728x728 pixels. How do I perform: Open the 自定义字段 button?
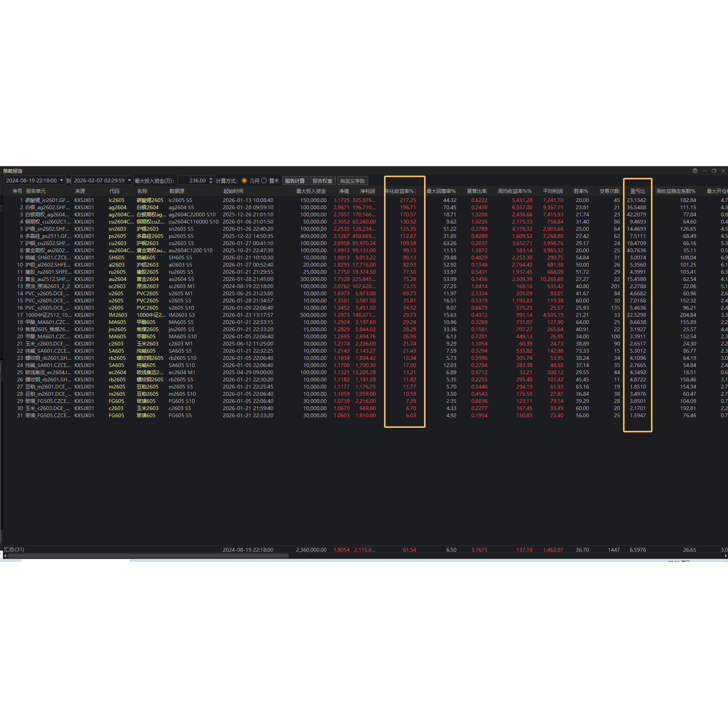click(352, 181)
